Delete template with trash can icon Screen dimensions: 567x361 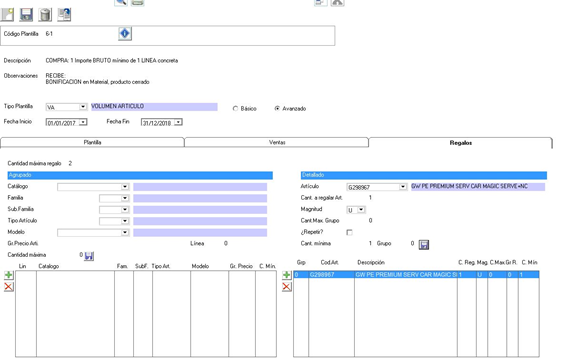[45, 14]
